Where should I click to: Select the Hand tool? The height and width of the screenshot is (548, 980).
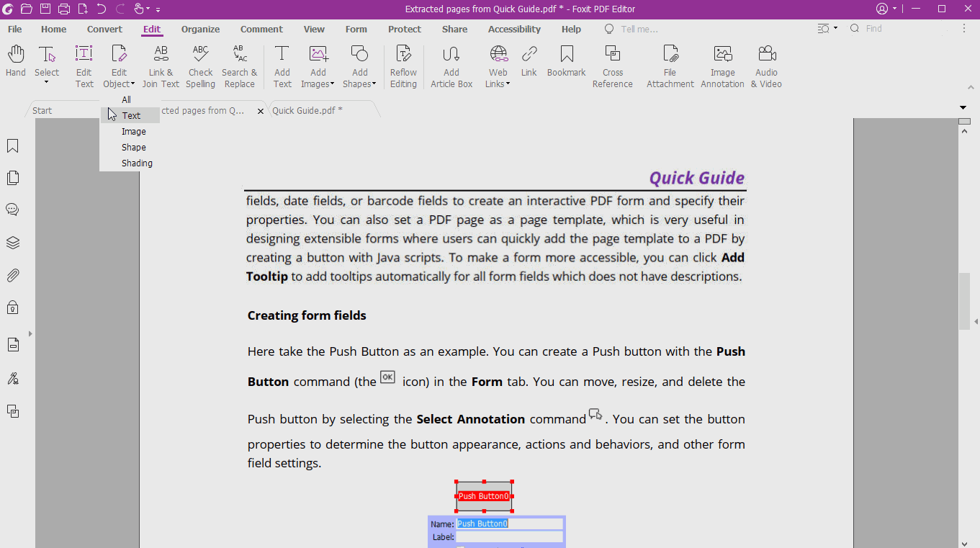[14, 63]
